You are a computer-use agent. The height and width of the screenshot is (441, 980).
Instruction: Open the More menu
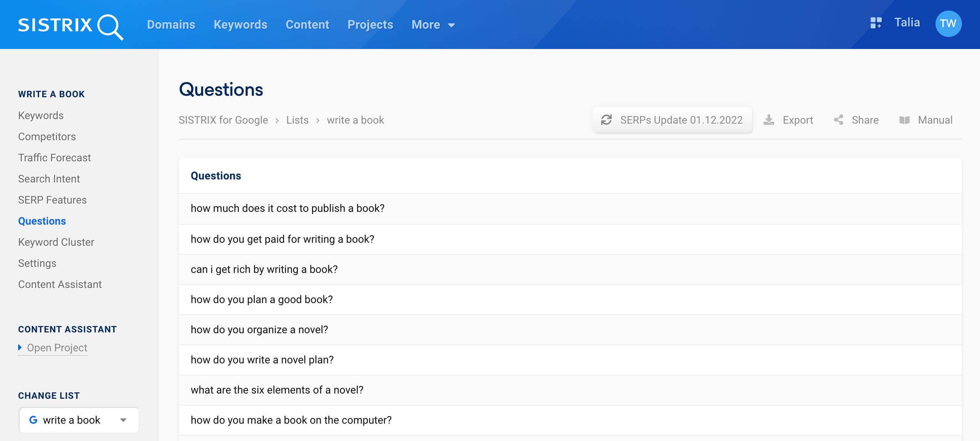coord(426,25)
